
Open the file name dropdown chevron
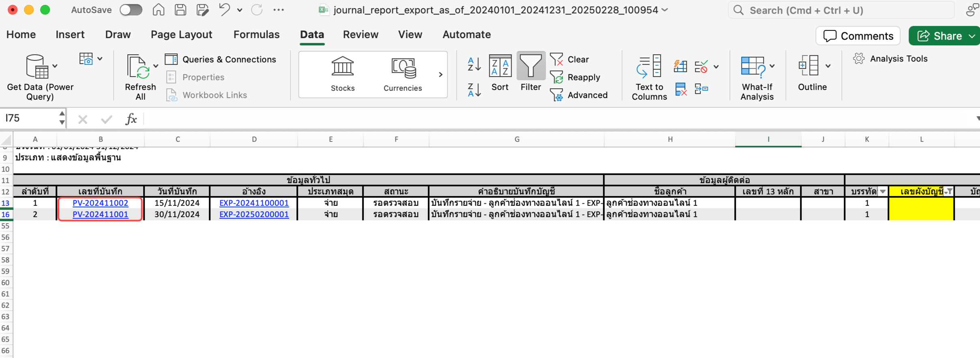[665, 10]
